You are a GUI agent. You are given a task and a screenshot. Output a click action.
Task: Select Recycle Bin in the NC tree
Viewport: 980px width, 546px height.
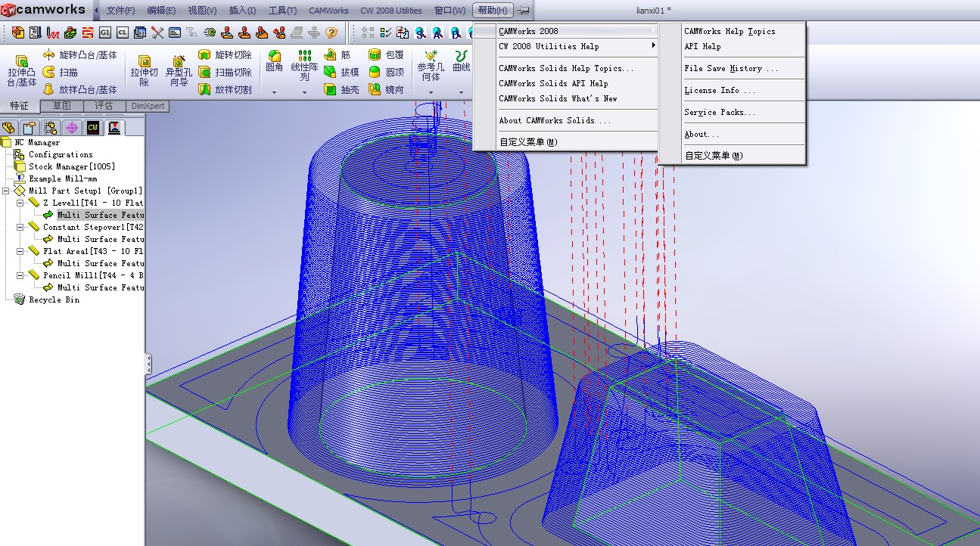54,299
